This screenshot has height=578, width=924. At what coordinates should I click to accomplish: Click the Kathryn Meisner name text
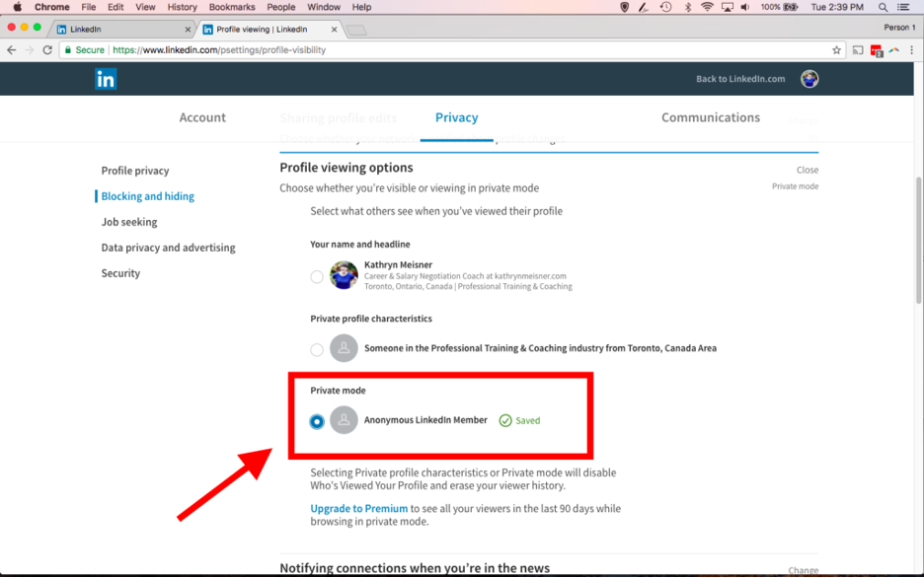[x=399, y=265]
